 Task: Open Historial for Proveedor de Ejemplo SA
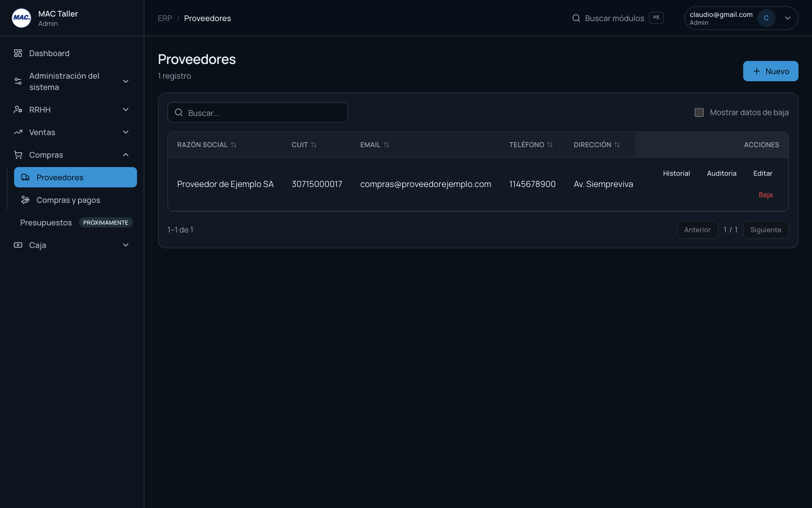(676, 173)
